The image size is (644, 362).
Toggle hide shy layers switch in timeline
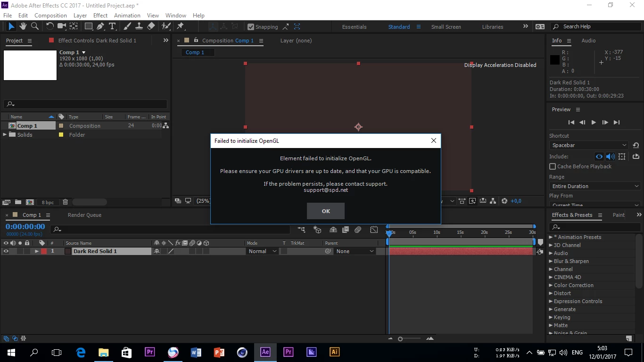[333, 230]
